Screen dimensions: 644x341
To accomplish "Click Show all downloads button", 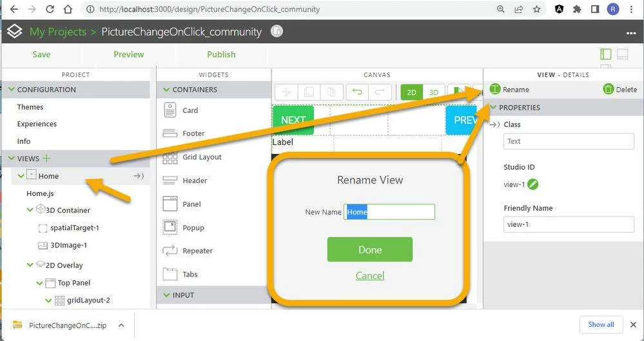I will [601, 325].
